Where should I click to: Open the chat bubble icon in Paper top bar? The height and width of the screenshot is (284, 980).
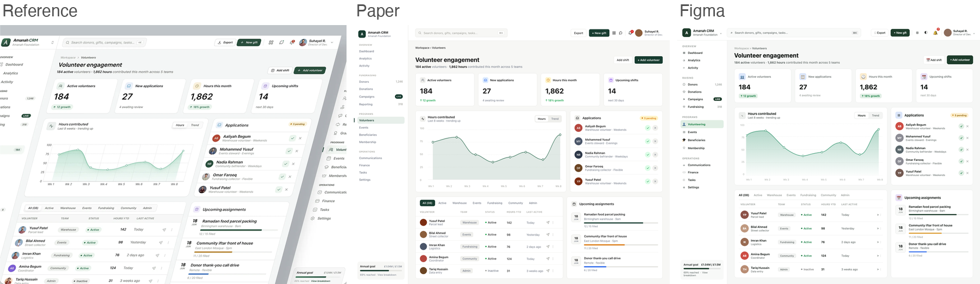[x=621, y=33]
